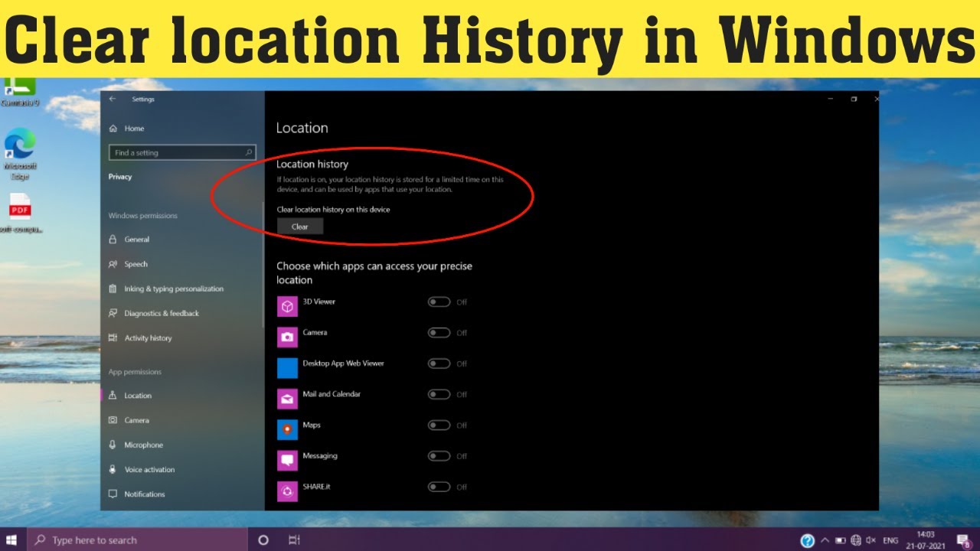Click the 3D Viewer app icon
980x551 pixels.
tap(287, 306)
